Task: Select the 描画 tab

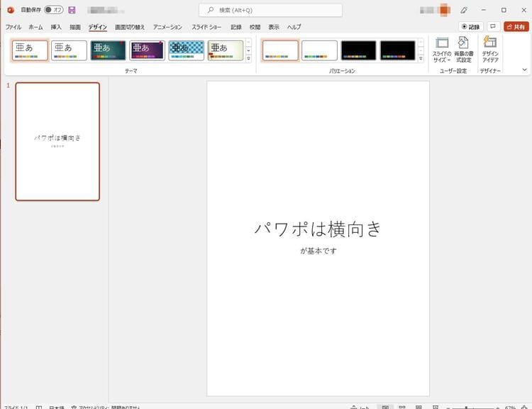Action: pos(75,27)
